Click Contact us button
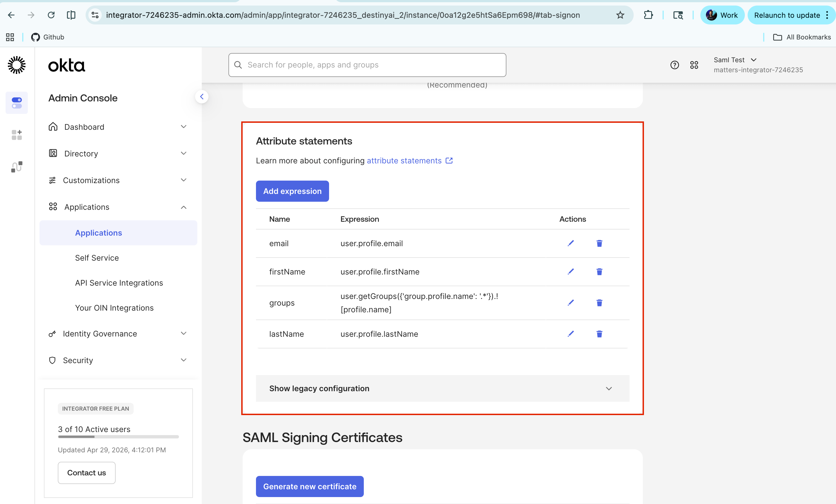 click(x=86, y=472)
